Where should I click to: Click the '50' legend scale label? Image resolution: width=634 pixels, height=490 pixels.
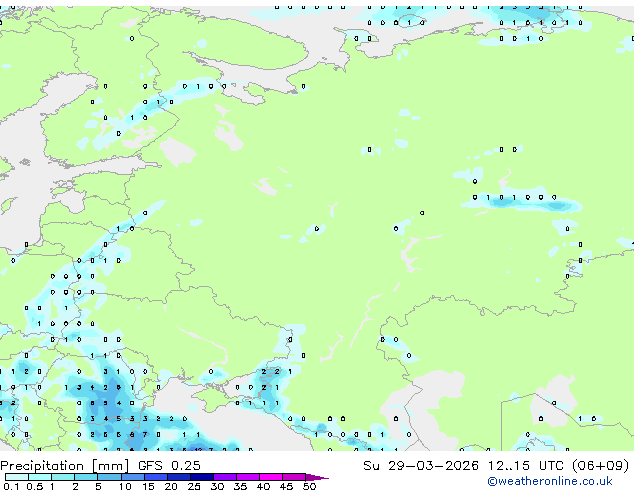309,486
